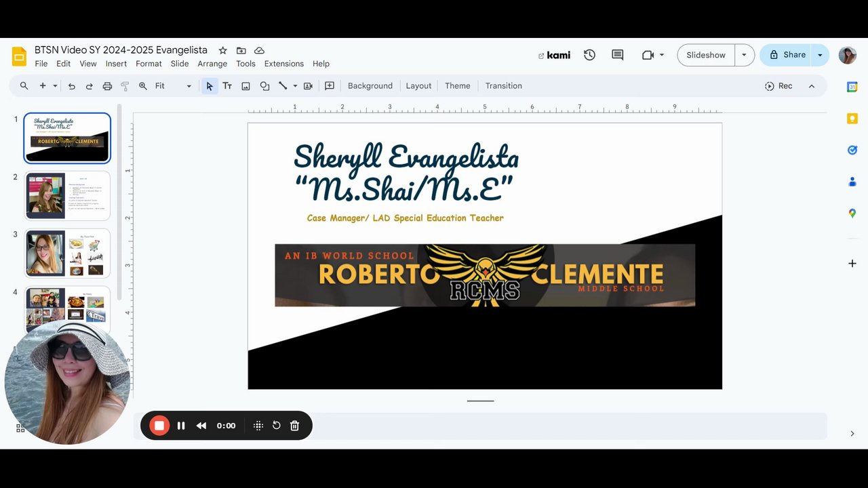Open the Tools menu

coord(245,64)
